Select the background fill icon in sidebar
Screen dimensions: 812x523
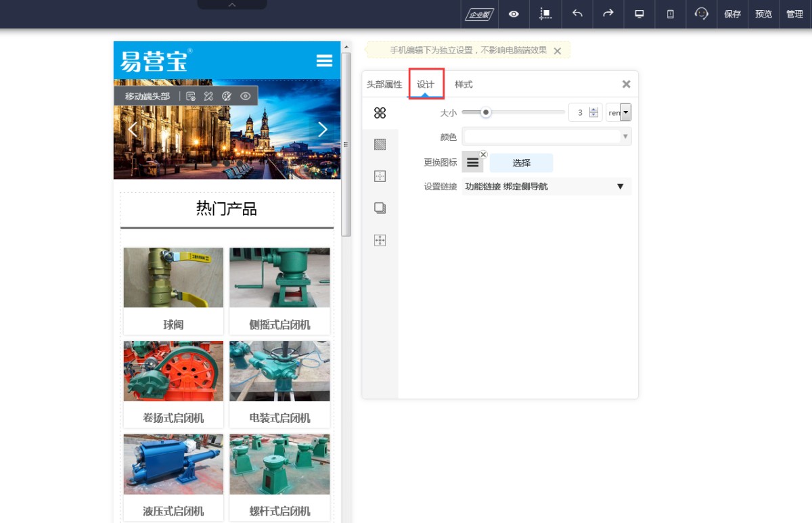380,144
